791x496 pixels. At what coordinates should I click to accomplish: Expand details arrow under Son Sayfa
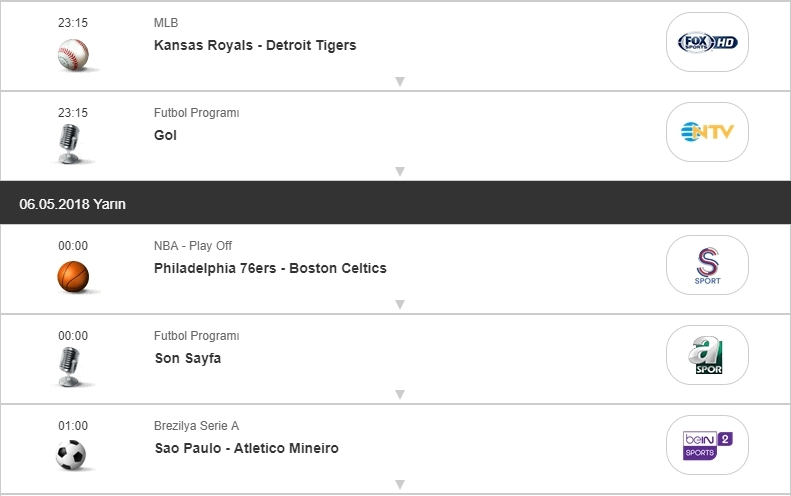coord(399,394)
